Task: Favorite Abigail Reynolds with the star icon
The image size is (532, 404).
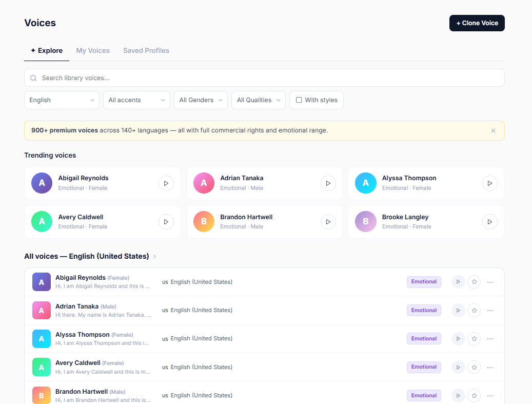Action: (x=475, y=282)
